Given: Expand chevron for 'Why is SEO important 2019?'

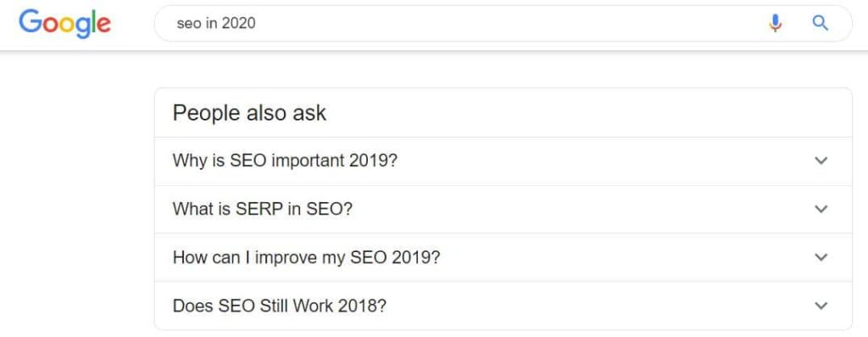Looking at the screenshot, I should pyautogui.click(x=821, y=160).
